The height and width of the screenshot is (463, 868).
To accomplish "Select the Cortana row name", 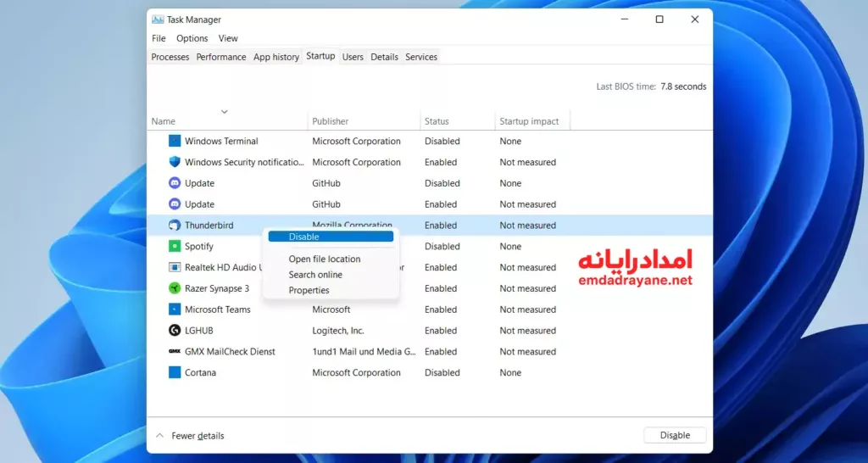I will click(200, 373).
